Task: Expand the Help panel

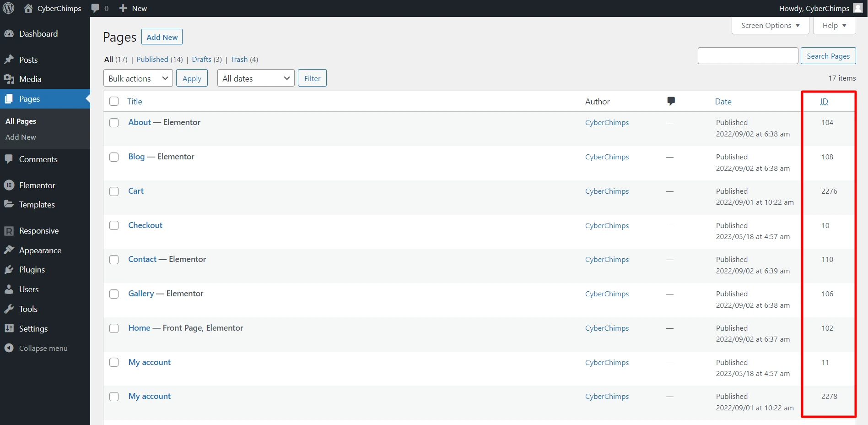Action: pyautogui.click(x=835, y=25)
